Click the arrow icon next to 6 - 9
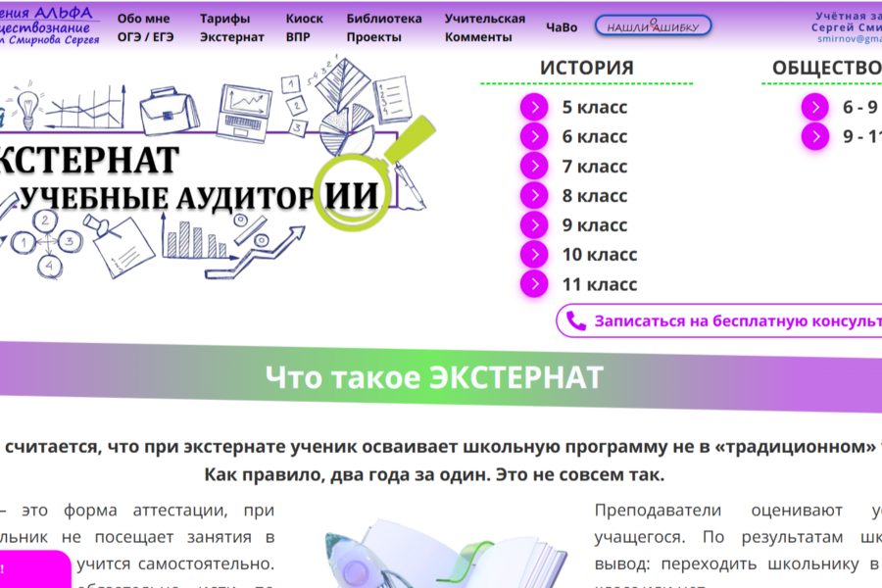Screen dimensions: 882x588 (x=814, y=108)
